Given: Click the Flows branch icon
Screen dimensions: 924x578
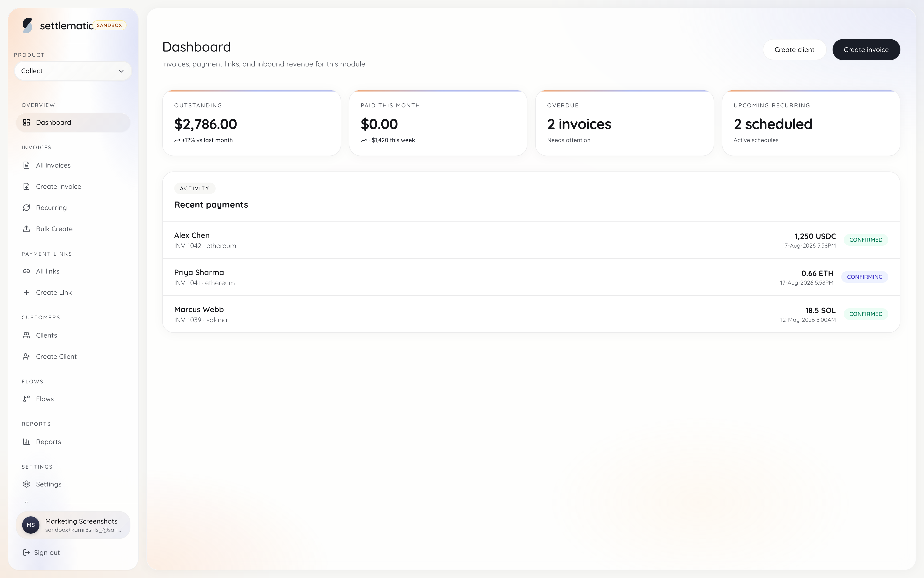Looking at the screenshot, I should [26, 399].
